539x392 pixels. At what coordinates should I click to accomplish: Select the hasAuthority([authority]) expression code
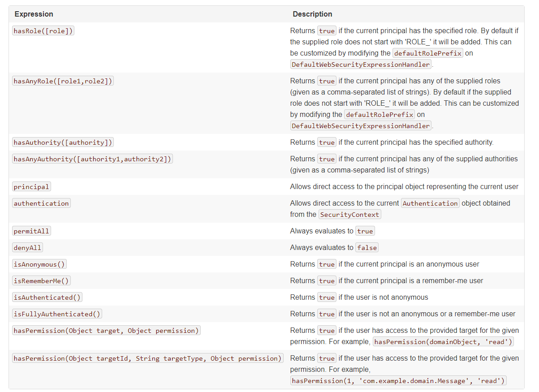[63, 142]
